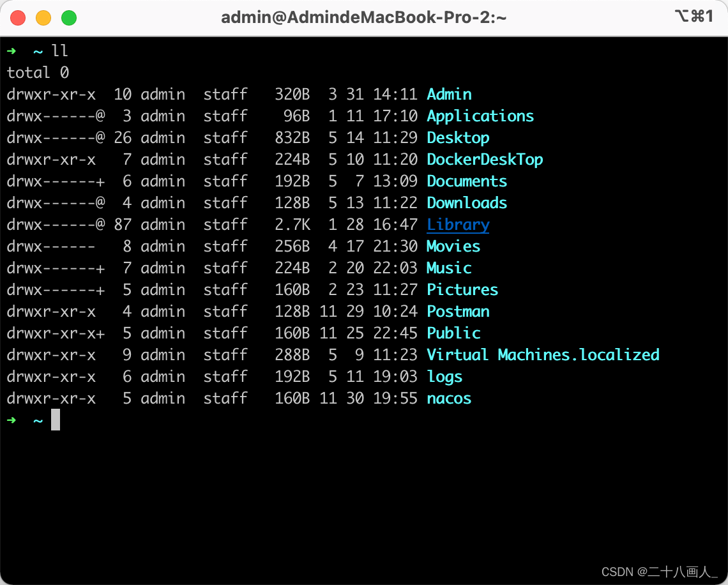Click the link count 10 in Admin row
The image size is (728, 585).
[x=123, y=95]
